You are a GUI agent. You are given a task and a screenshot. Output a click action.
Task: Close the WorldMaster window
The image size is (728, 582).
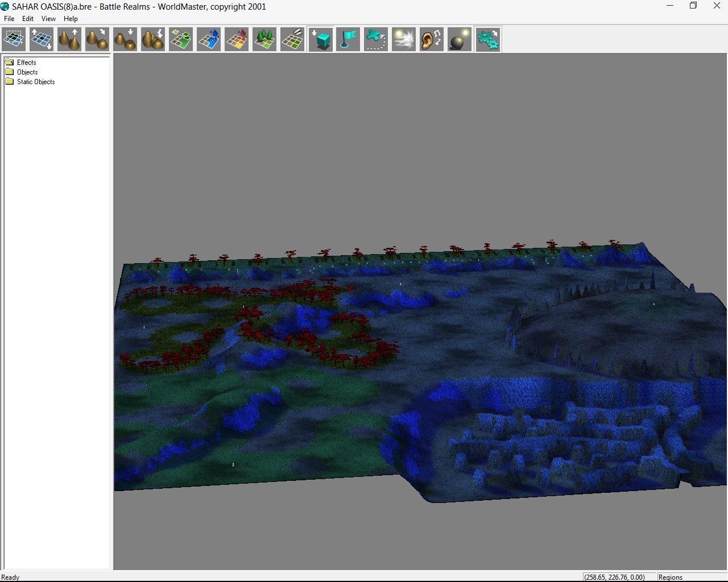tap(717, 6)
